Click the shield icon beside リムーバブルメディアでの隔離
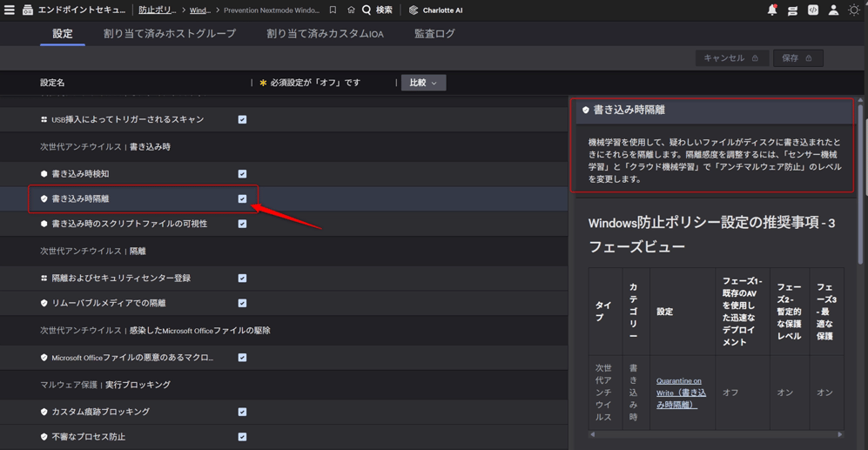The height and width of the screenshot is (450, 868). (44, 303)
